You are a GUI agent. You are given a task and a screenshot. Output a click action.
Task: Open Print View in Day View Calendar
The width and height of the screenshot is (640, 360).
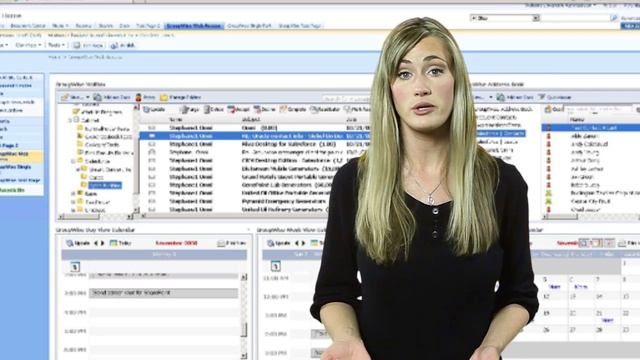point(231,243)
